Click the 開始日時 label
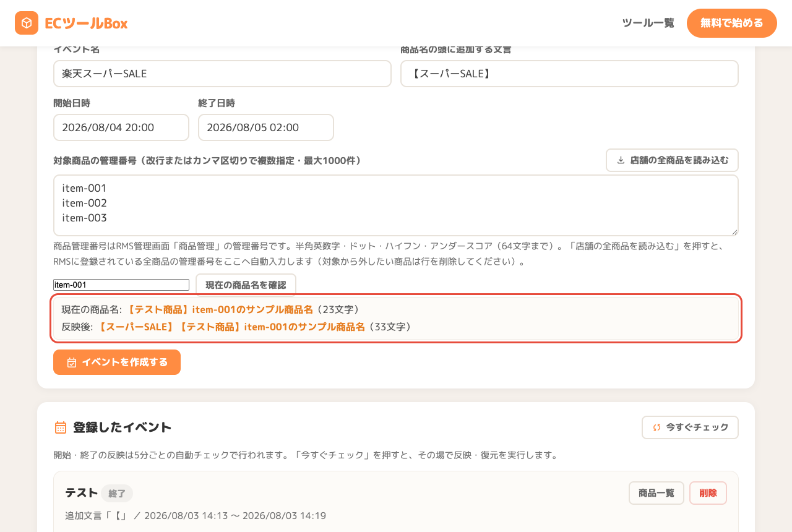The height and width of the screenshot is (532, 792). point(72,103)
